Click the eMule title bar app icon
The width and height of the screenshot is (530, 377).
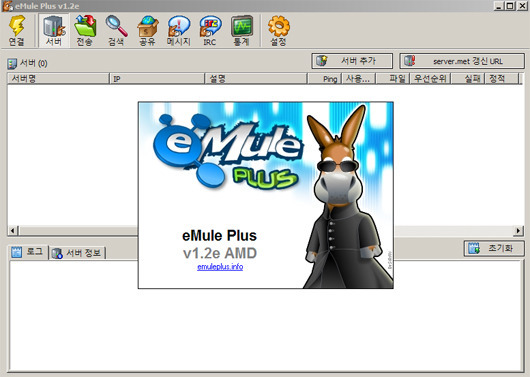(7, 6)
